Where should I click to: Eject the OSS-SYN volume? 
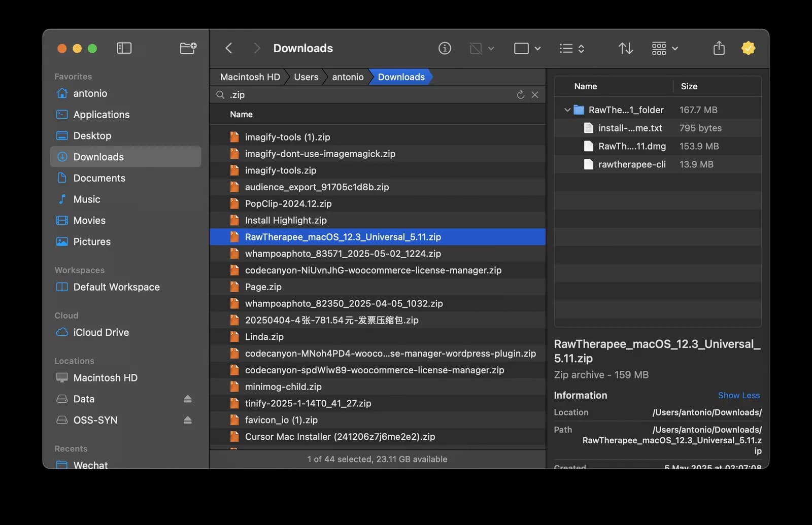tap(188, 420)
